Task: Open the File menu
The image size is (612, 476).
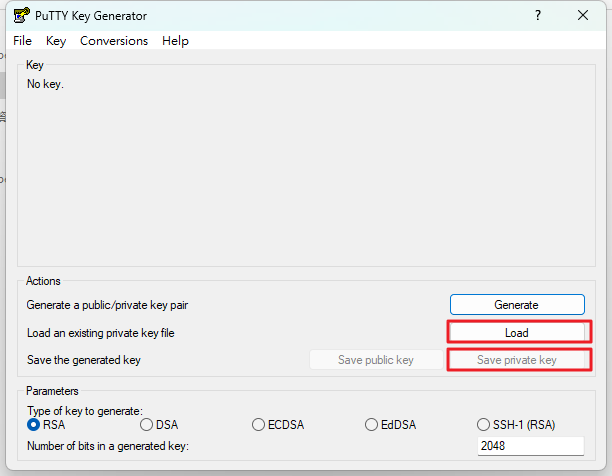Action: coord(22,41)
